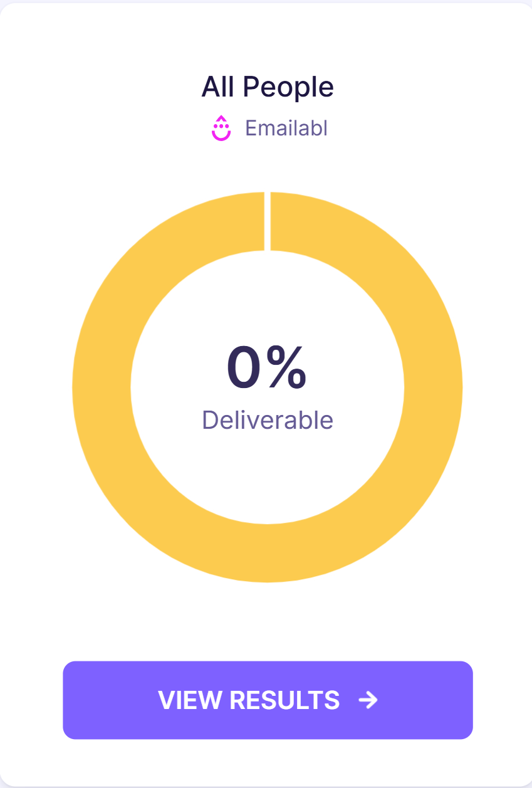The width and height of the screenshot is (532, 788).
Task: Click the right side of the donut ring
Action: 434,387
